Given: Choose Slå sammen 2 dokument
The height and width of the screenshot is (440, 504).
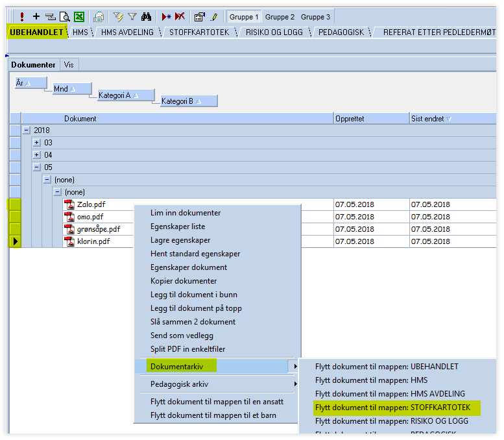Looking at the screenshot, I should pyautogui.click(x=193, y=322).
